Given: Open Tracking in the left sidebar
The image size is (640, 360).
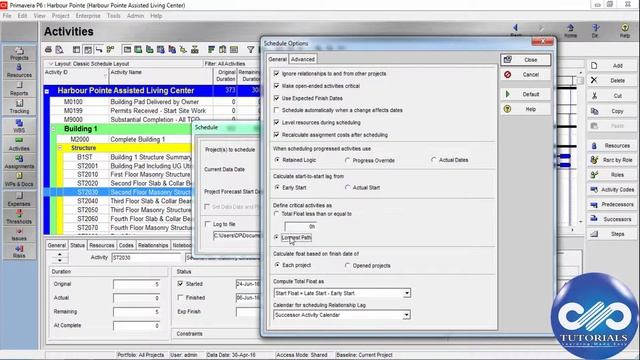Looking at the screenshot, I should [19, 107].
